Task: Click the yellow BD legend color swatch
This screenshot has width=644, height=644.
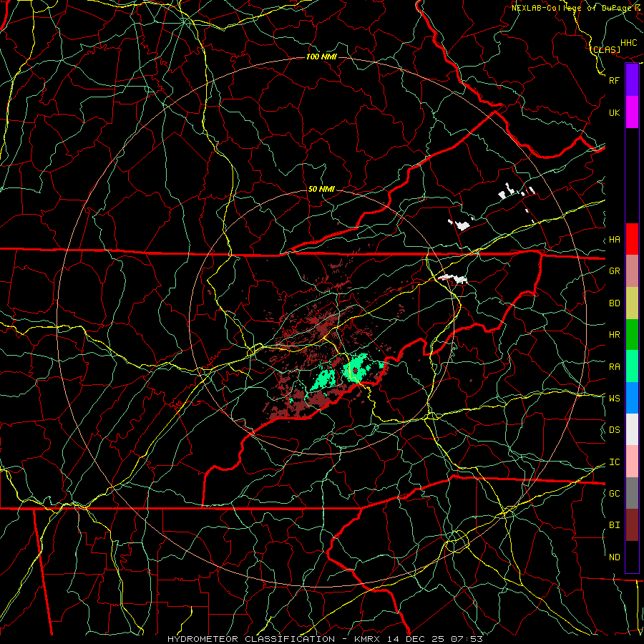Action: (632, 303)
